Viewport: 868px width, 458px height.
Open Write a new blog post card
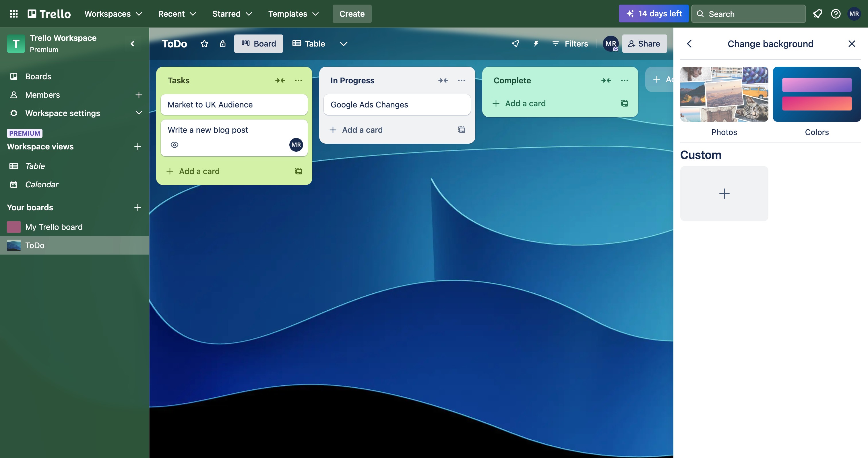coord(234,138)
